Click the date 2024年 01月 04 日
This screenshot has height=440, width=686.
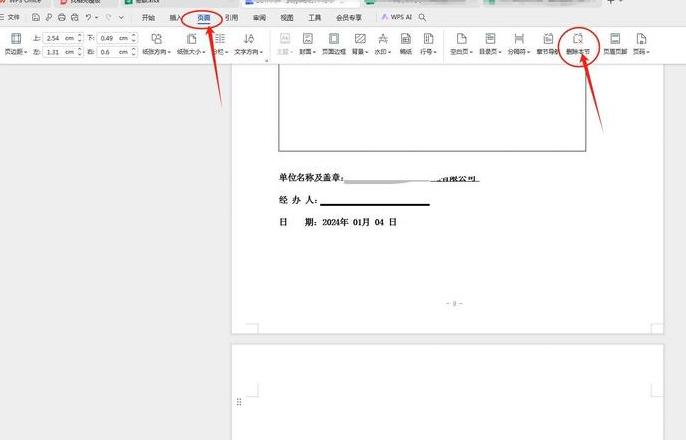[x=359, y=222]
